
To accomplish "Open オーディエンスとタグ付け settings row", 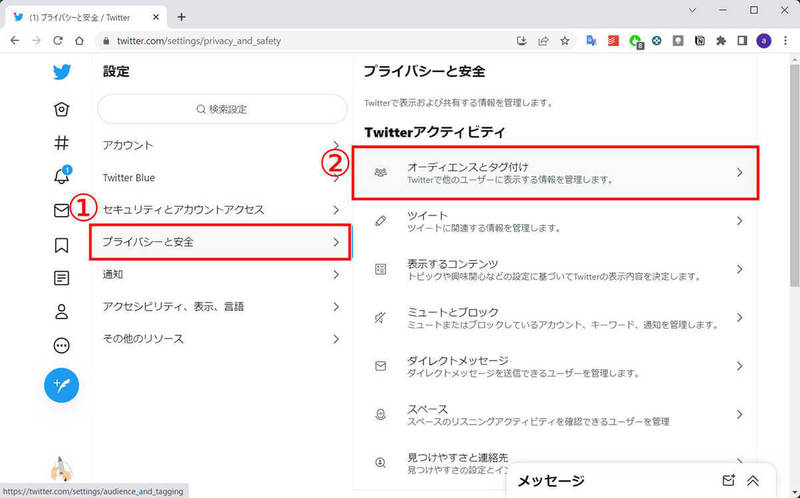I will [555, 172].
